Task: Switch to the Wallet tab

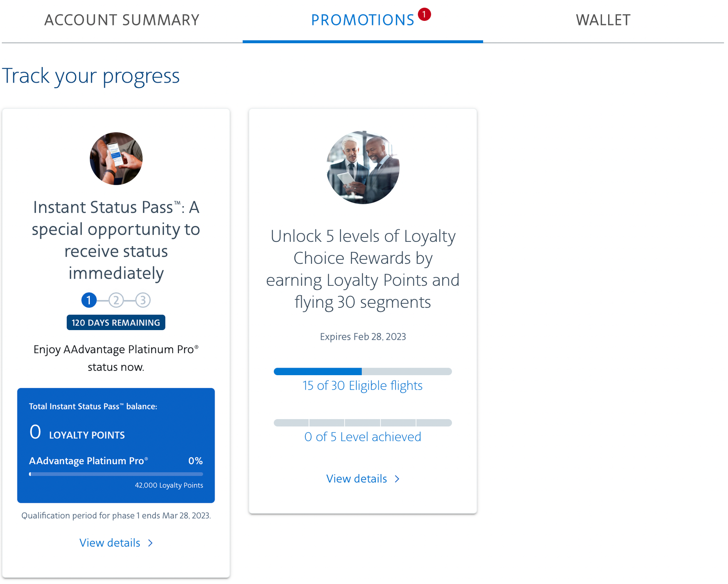Action: click(603, 20)
